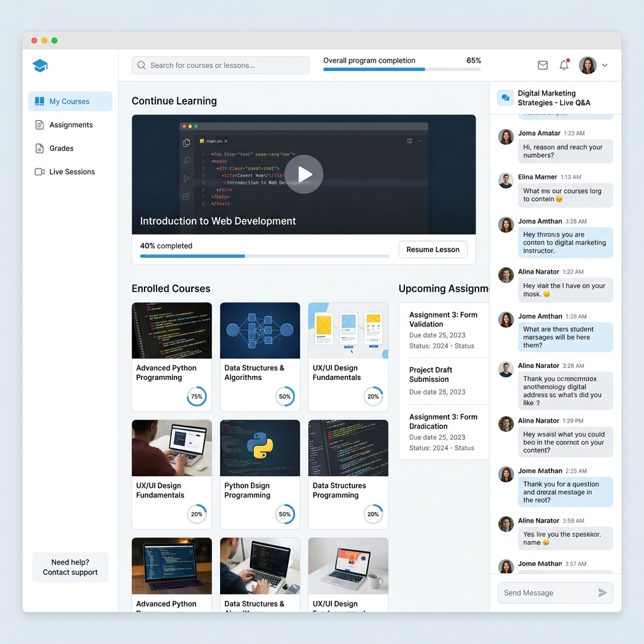This screenshot has width=644, height=644.
Task: Click Joma Amthan's 3:28 AM message bubble
Action: tap(565, 242)
